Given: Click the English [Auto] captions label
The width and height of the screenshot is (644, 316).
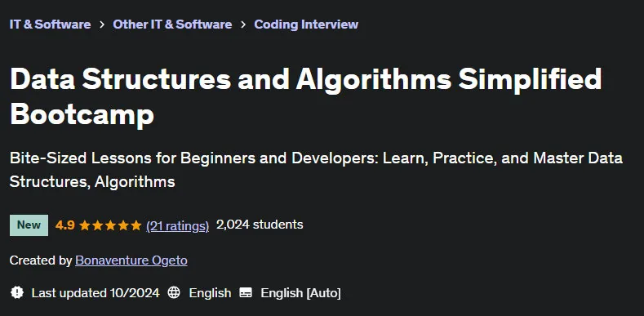Looking at the screenshot, I should pyautogui.click(x=300, y=293).
